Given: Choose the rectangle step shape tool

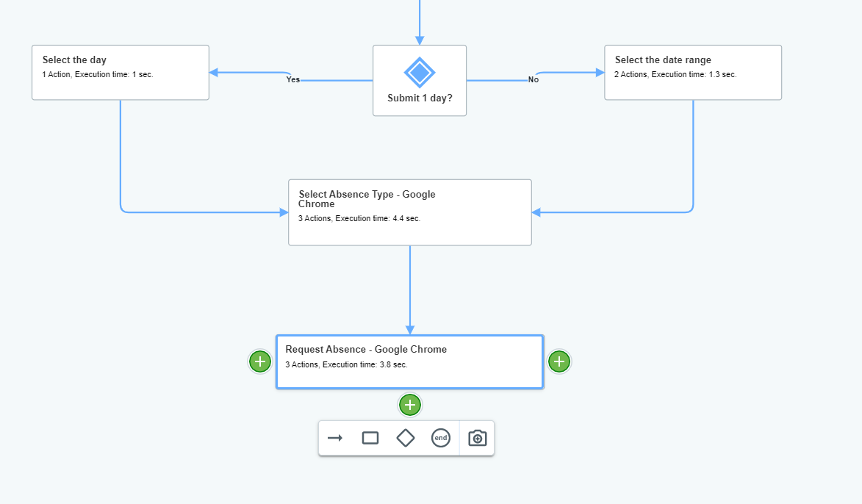Looking at the screenshot, I should coord(370,438).
